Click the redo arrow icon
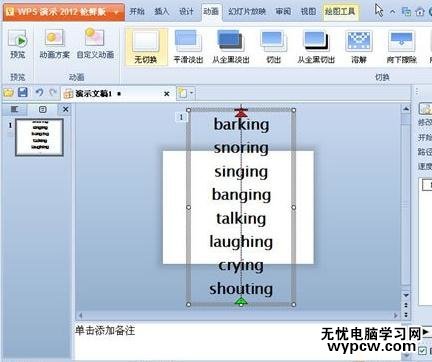 52,92
